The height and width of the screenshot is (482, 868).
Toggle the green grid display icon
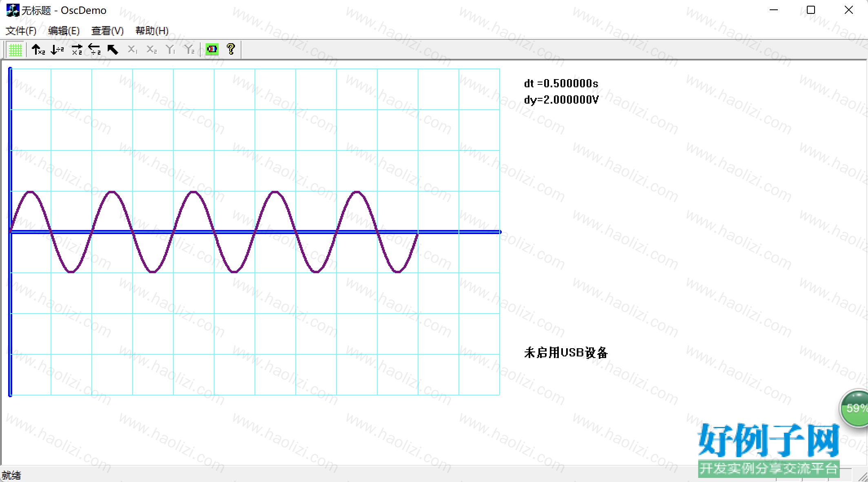15,50
